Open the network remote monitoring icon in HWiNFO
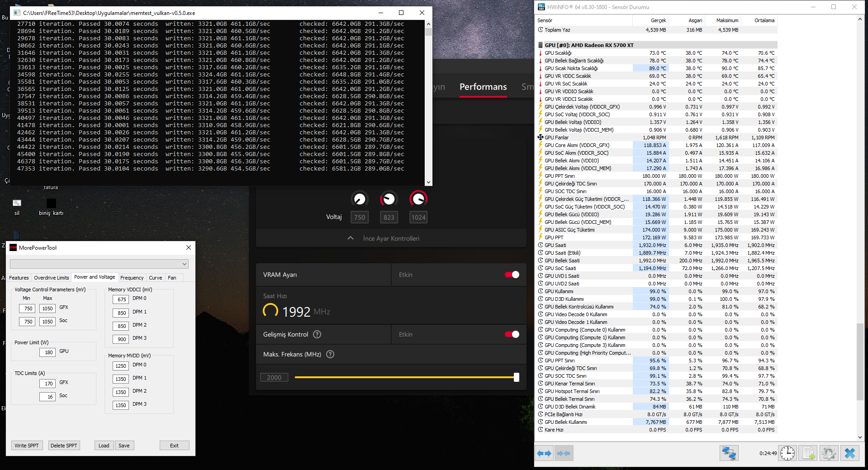 click(x=729, y=453)
